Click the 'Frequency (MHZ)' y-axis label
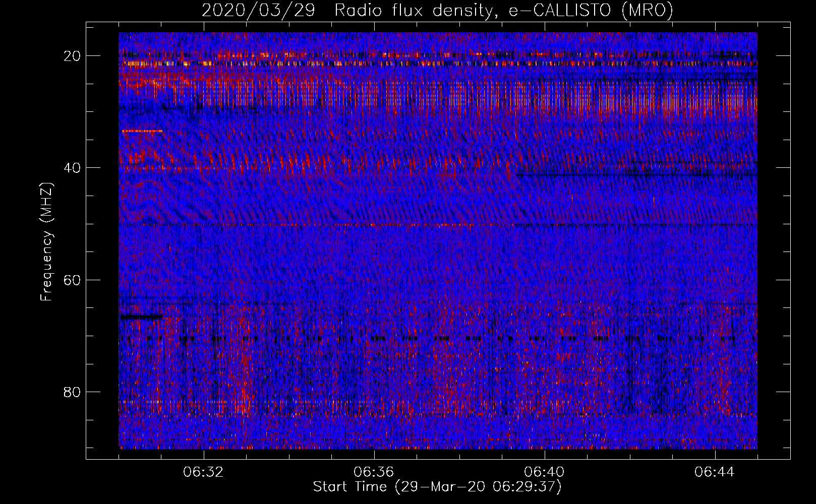Image resolution: width=816 pixels, height=504 pixels. [x=46, y=242]
